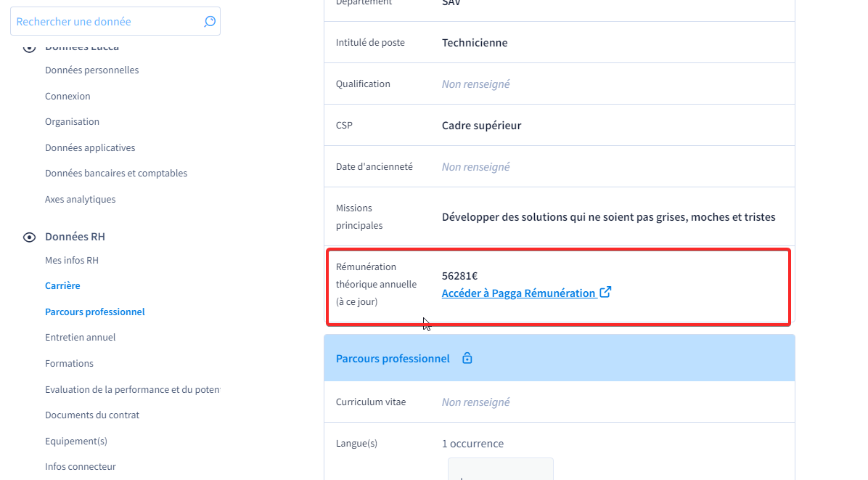Open Données applicatives entry
Viewport: 868px width, 480px height.
point(90,147)
